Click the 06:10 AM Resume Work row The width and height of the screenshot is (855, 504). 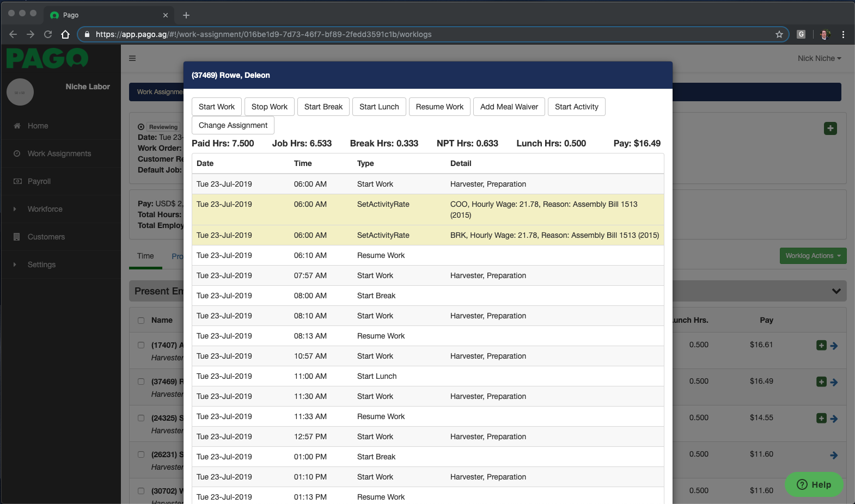[x=428, y=255]
